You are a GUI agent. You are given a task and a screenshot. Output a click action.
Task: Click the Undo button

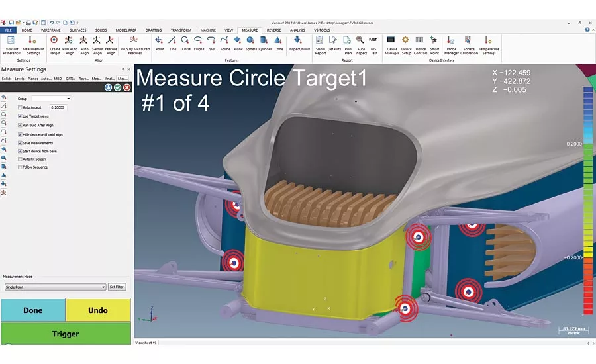(x=98, y=310)
